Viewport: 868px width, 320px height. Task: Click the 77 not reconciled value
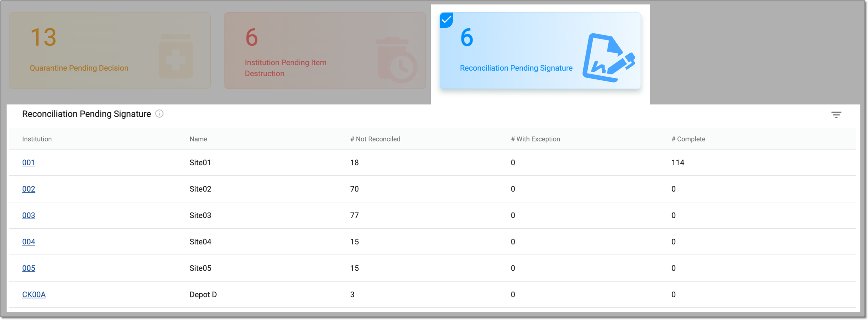coord(354,215)
